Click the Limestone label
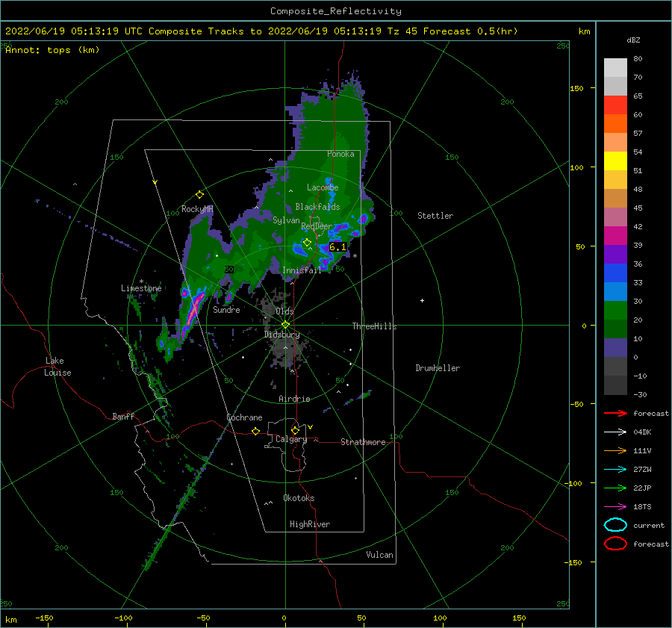 tap(141, 288)
